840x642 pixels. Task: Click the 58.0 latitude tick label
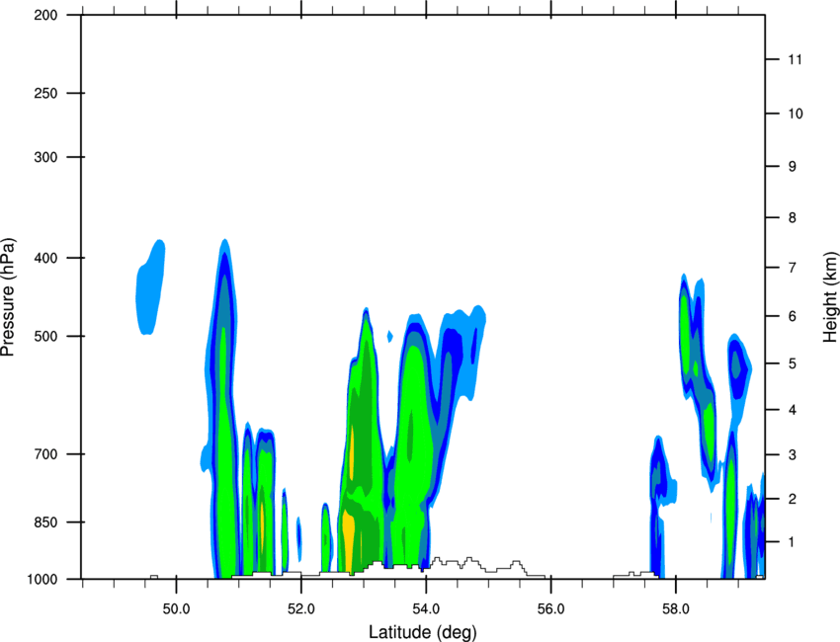[676, 609]
